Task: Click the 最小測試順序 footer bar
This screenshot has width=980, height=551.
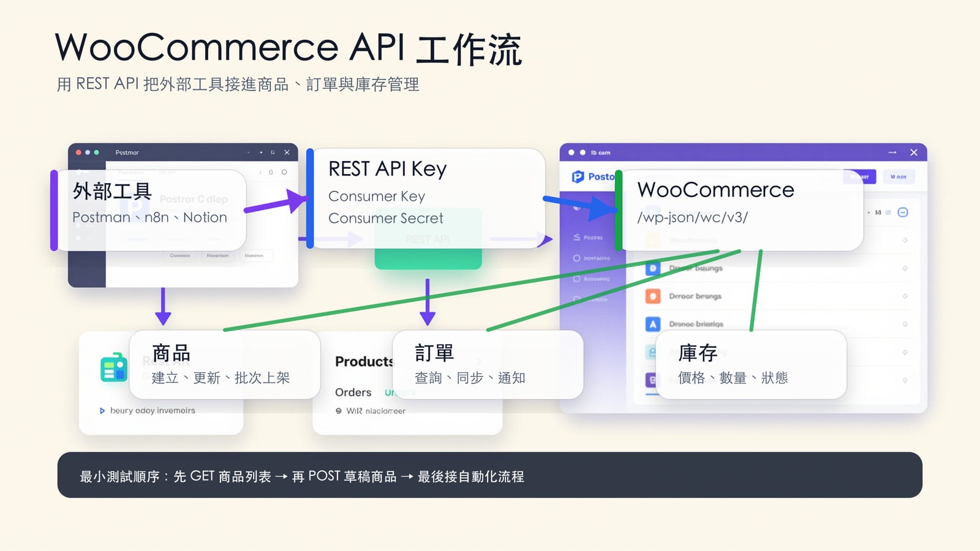Action: [x=490, y=475]
